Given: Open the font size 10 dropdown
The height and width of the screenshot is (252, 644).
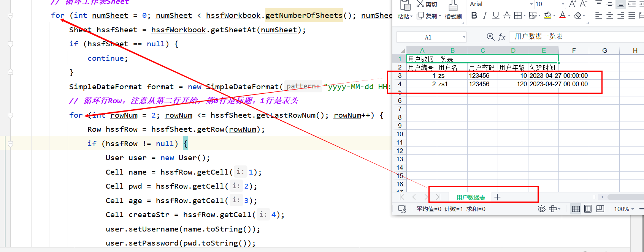Looking at the screenshot, I should tap(563, 4).
